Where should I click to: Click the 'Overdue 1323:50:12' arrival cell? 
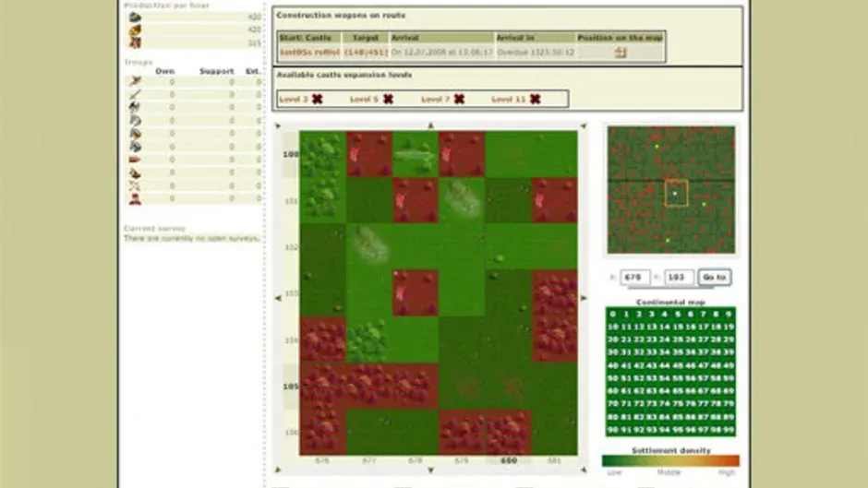tap(536, 53)
